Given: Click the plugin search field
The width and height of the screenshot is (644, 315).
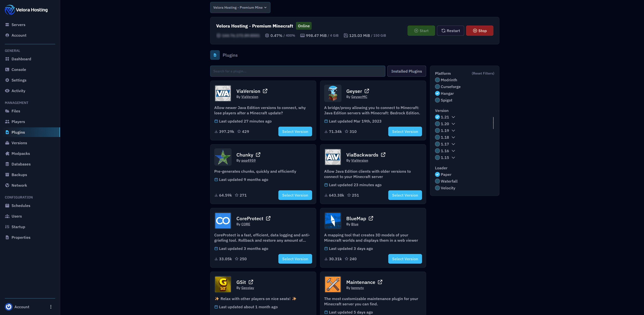Looking at the screenshot, I should (297, 71).
